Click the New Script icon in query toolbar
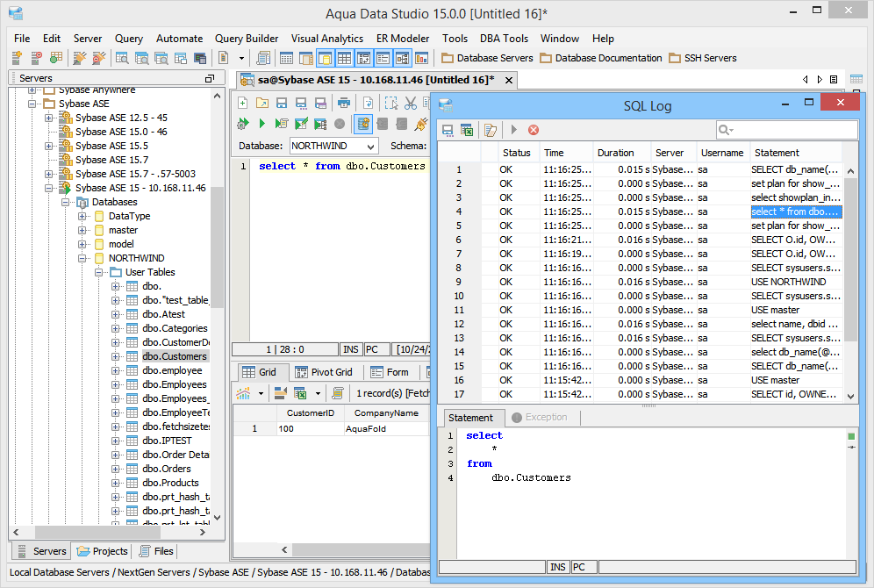874x588 pixels. point(242,103)
